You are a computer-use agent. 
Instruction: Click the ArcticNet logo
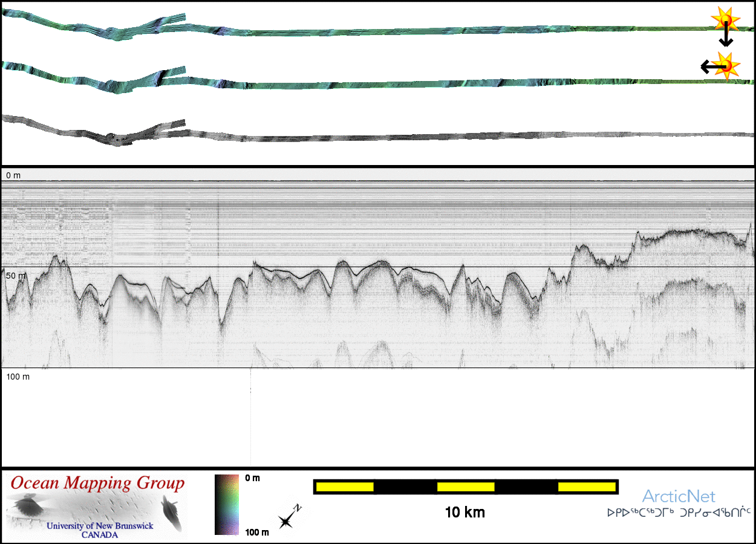(679, 497)
